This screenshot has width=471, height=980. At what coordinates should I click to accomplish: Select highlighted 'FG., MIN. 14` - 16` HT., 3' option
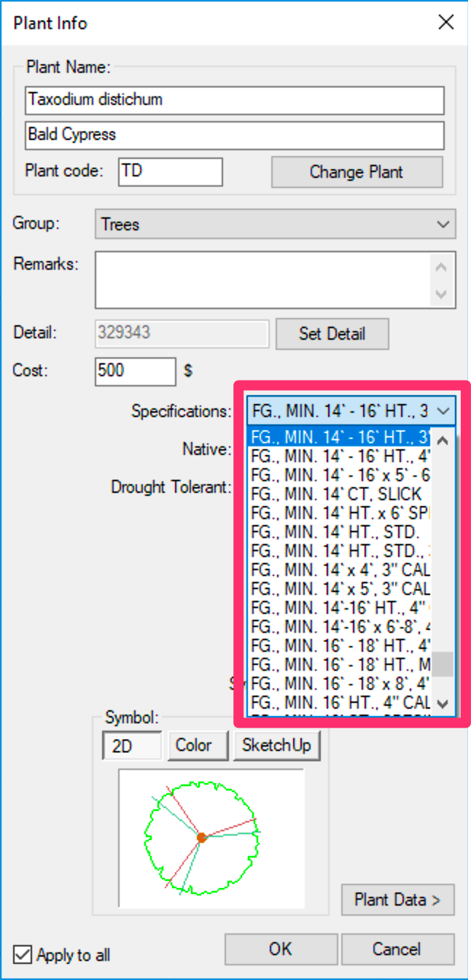(x=340, y=437)
